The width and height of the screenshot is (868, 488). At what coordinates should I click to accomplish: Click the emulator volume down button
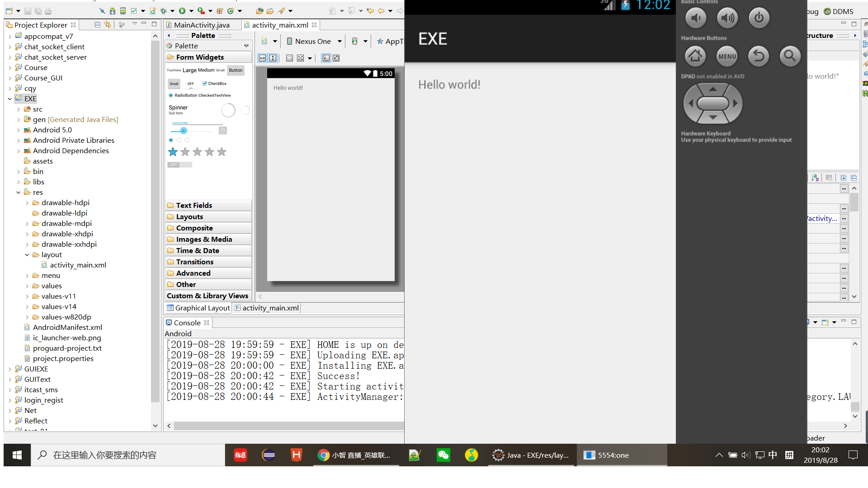[x=695, y=18]
